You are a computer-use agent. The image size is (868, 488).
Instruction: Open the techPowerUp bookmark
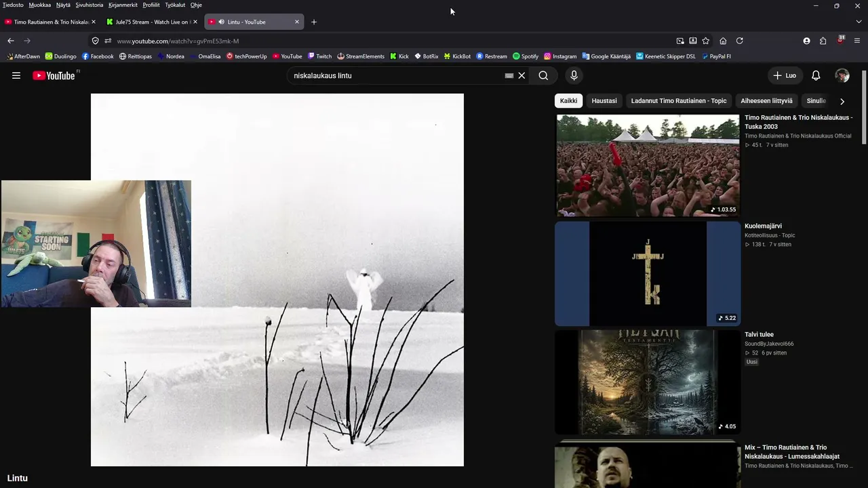[x=247, y=56]
